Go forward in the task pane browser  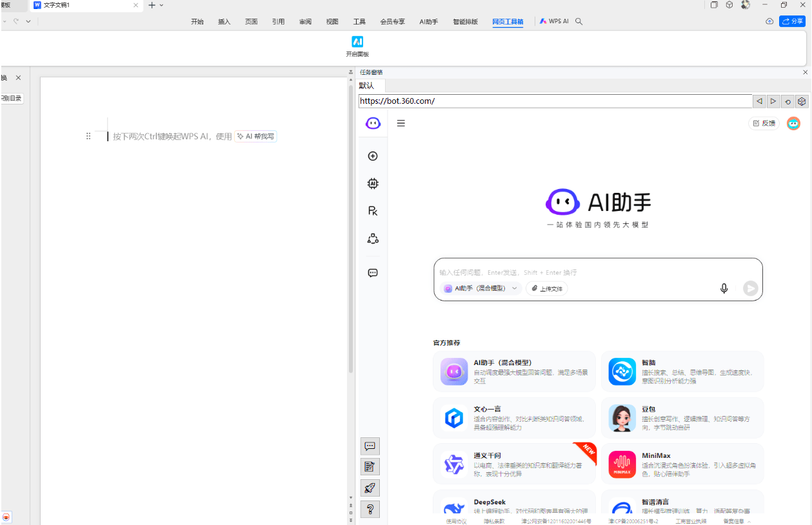tap(774, 101)
